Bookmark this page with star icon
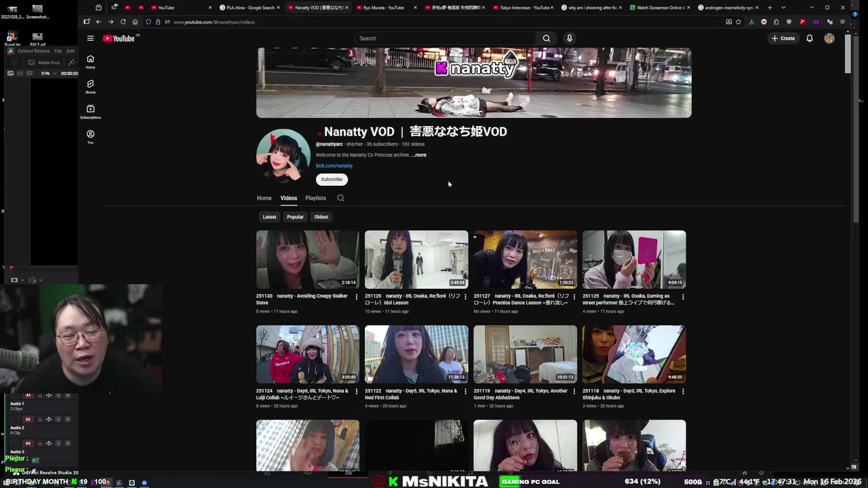The image size is (868, 488). click(x=738, y=22)
